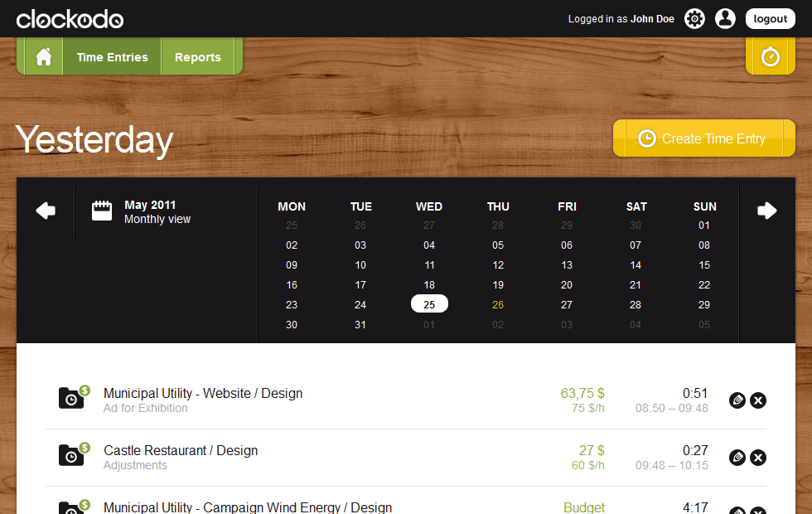Click the WED column header
812x514 pixels.
click(x=429, y=206)
